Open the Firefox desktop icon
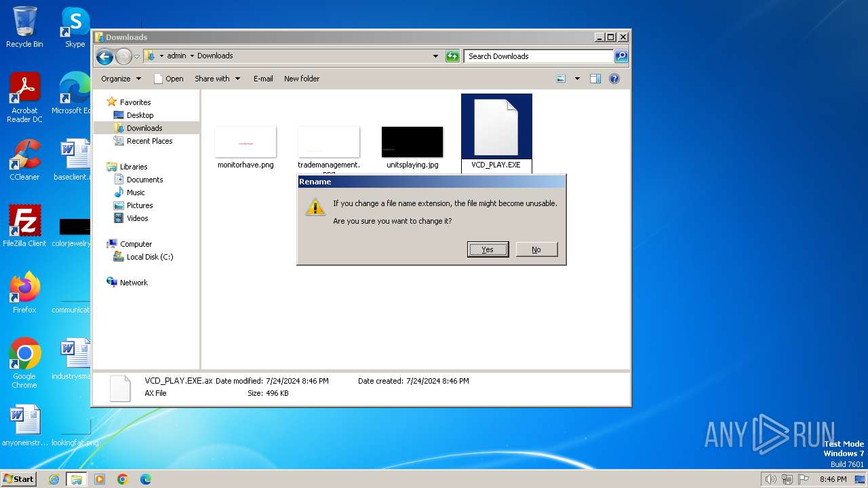This screenshot has width=868, height=488. pyautogui.click(x=24, y=293)
